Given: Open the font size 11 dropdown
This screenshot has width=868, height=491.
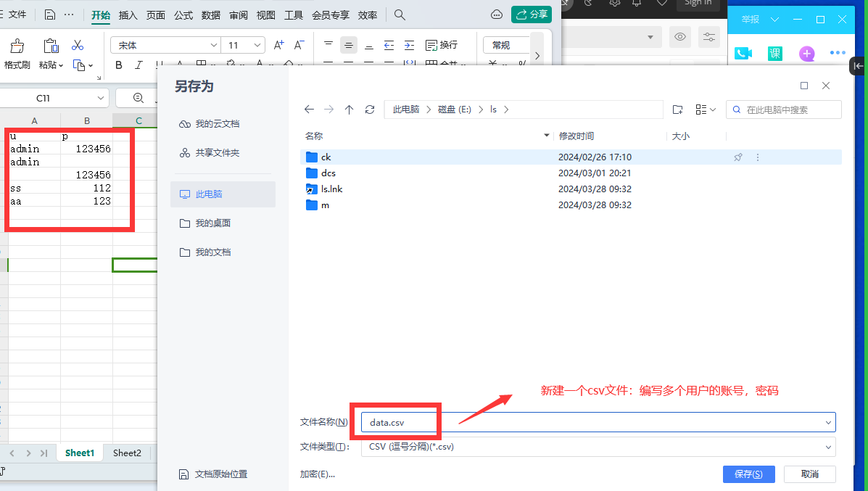Looking at the screenshot, I should click(x=257, y=45).
